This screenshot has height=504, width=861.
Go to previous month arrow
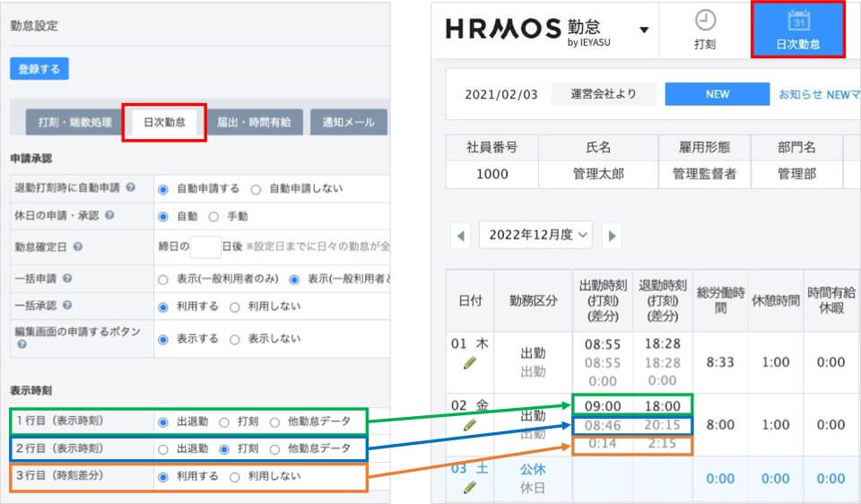point(460,236)
